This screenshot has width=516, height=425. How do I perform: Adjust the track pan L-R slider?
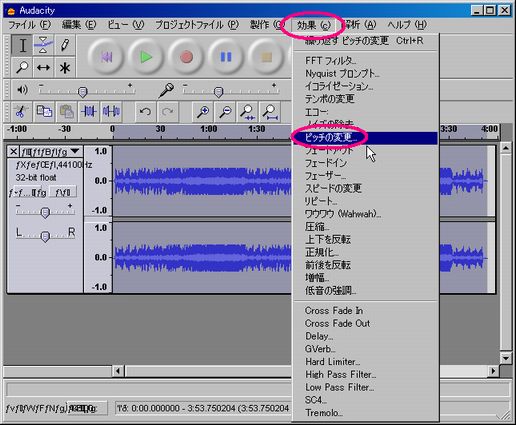pos(45,236)
